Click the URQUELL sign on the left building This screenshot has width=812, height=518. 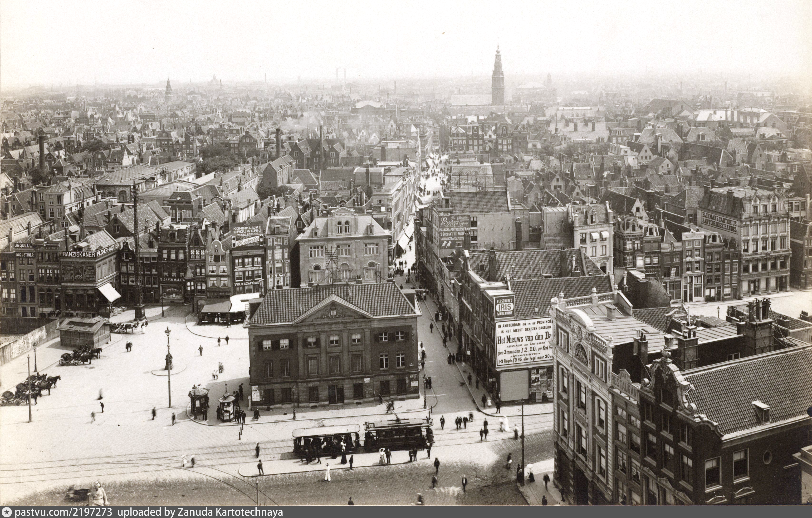23,246
